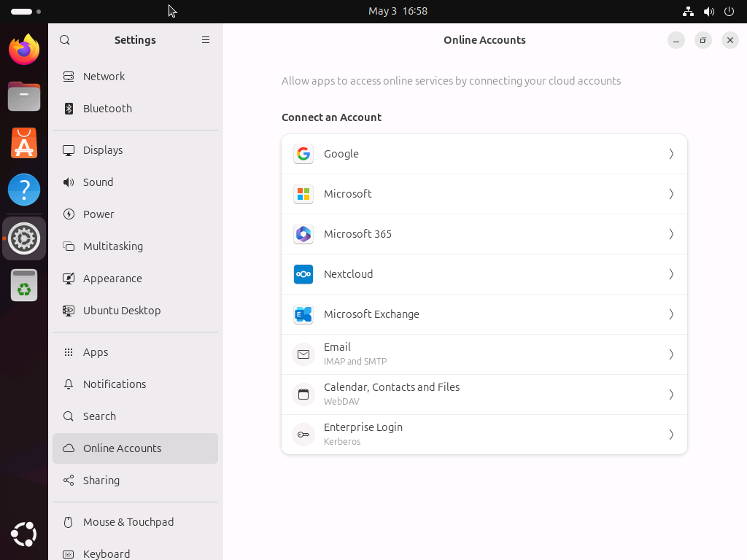The height and width of the screenshot is (560, 747).
Task: Expand the Microsoft 365 row chevron
Action: (x=671, y=234)
